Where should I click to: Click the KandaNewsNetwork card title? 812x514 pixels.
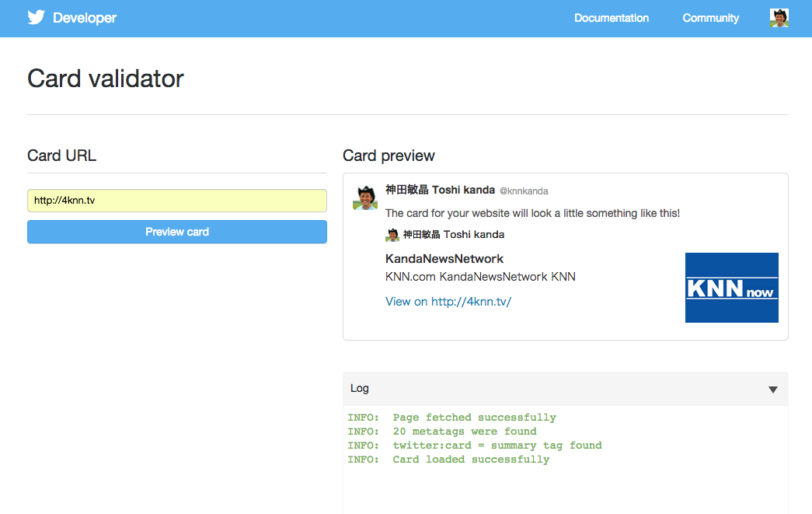(x=444, y=258)
